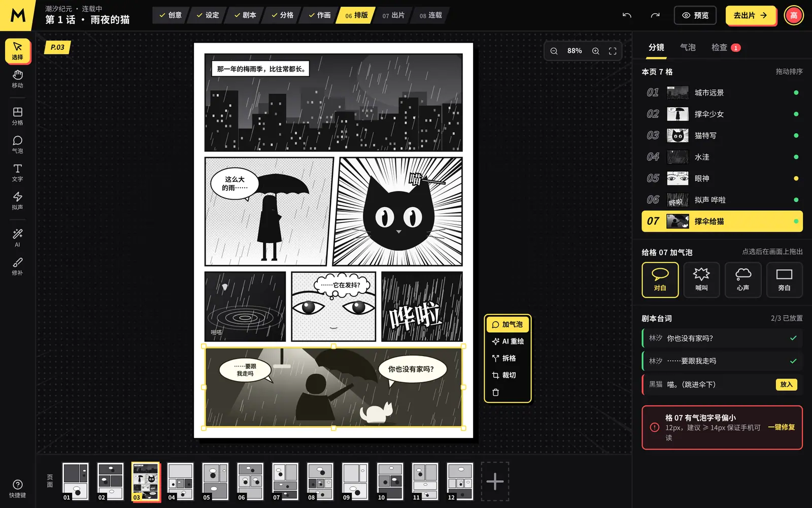Click the 预览 preview button
Image resolution: width=812 pixels, height=508 pixels.
695,15
